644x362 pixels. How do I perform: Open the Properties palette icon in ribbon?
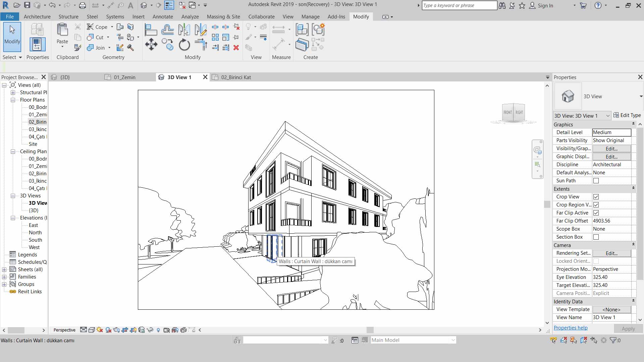37,44
